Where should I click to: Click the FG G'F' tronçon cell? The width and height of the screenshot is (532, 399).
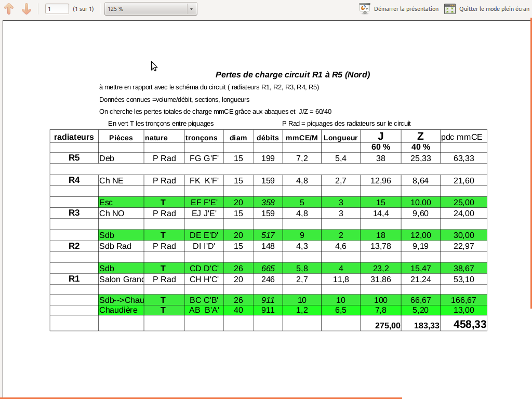pos(204,158)
